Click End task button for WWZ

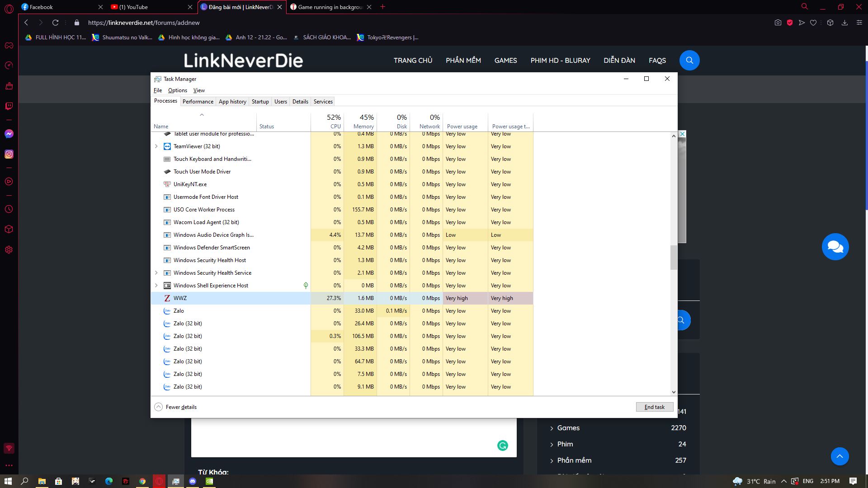pos(654,406)
